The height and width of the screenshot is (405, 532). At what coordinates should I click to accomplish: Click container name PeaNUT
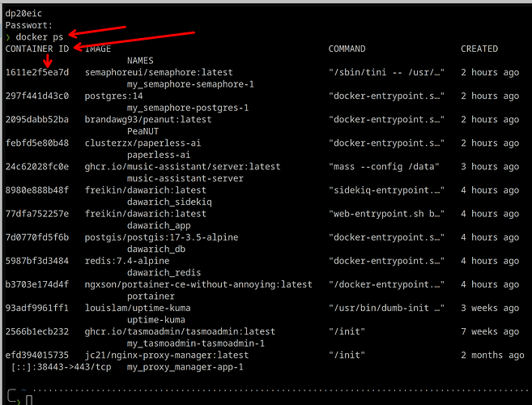pos(143,131)
